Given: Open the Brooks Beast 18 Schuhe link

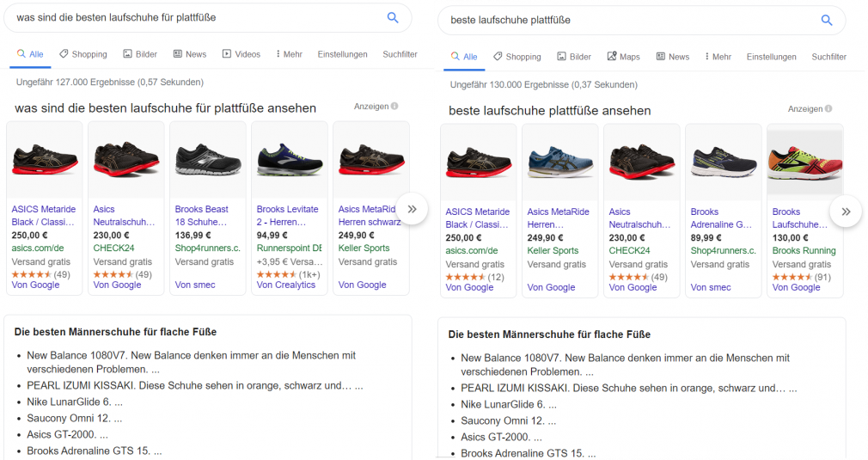Looking at the screenshot, I should (201, 215).
